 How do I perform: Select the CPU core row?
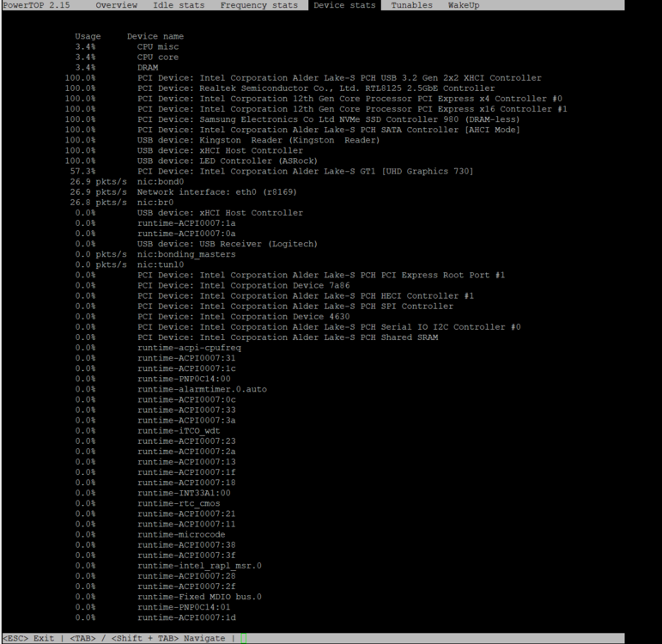coord(127,57)
